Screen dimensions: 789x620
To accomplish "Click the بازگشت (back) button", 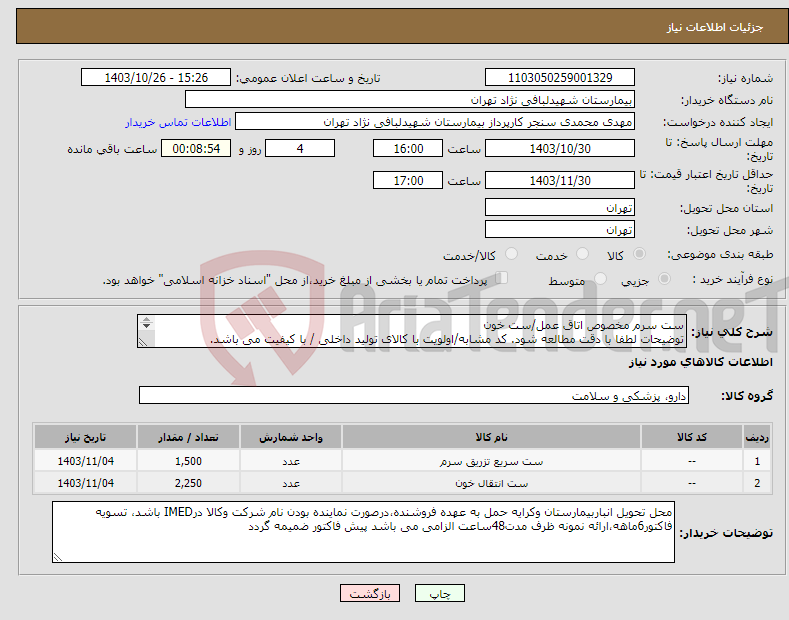I will (370, 594).
